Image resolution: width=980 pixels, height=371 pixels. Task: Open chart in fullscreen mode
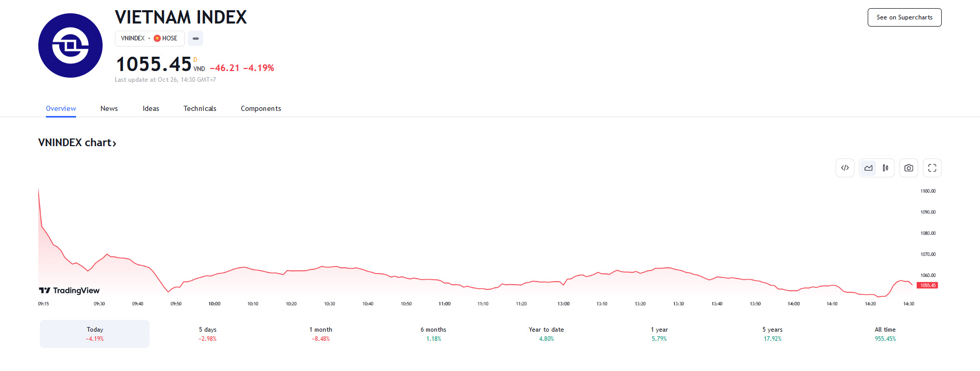[932, 168]
